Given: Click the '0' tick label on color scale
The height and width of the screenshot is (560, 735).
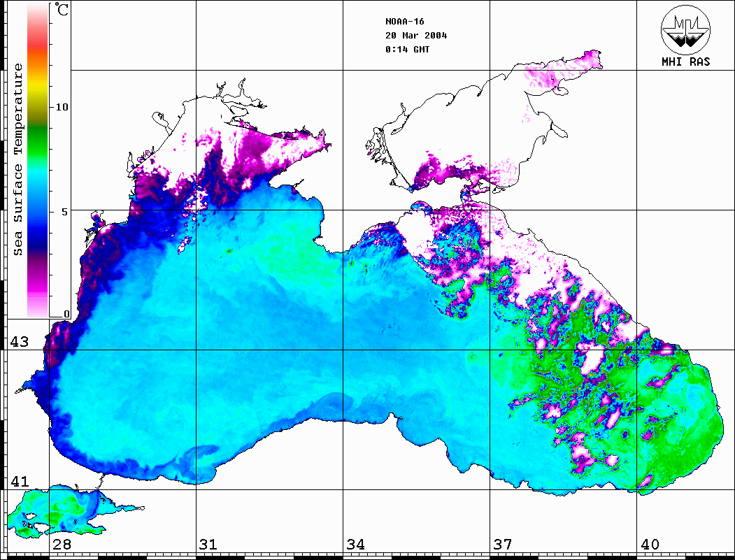Looking at the screenshot, I should click(x=66, y=314).
